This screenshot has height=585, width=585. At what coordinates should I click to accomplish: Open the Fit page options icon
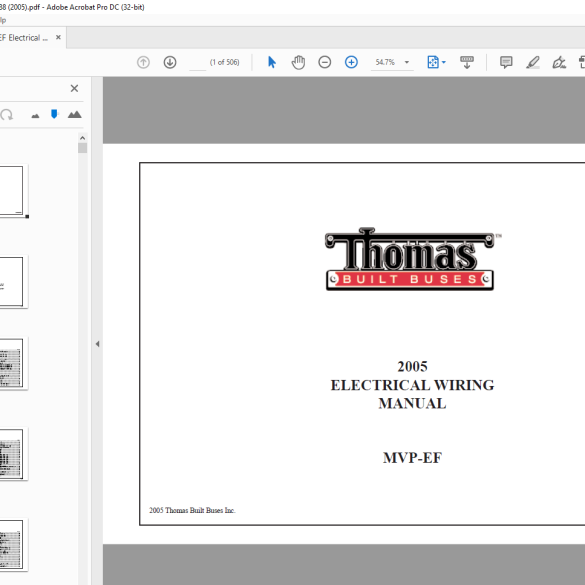pos(433,62)
